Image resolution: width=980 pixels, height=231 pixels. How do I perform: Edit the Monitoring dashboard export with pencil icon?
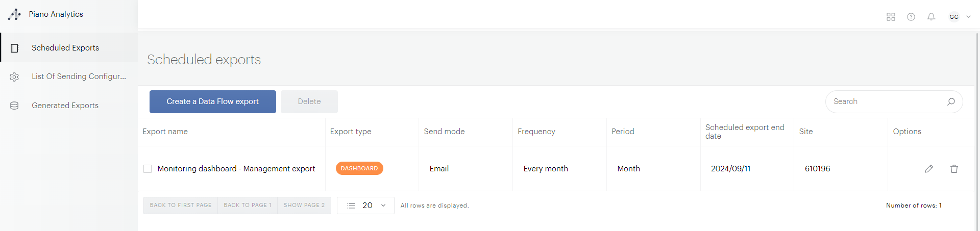[x=929, y=169]
